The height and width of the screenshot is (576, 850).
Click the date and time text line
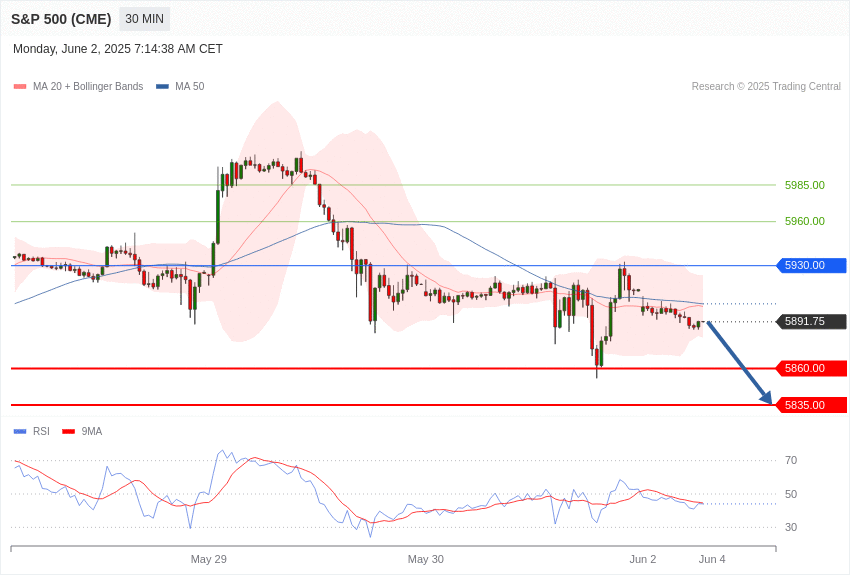click(118, 49)
